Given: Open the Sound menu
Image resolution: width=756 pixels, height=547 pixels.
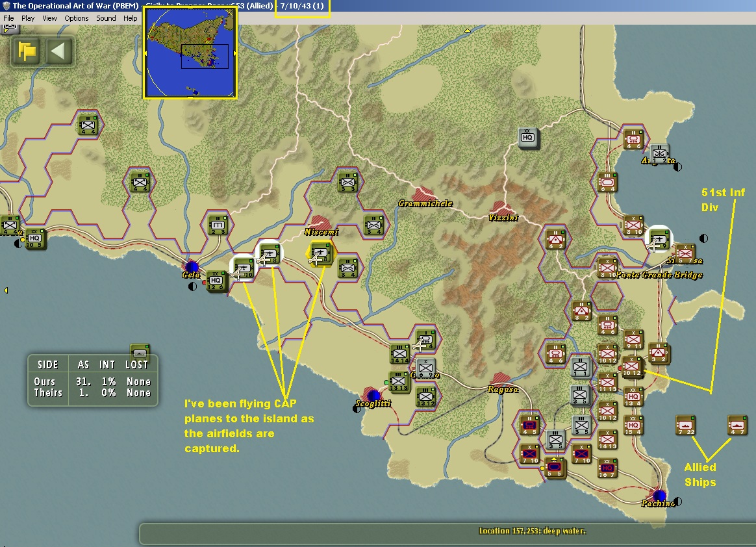Looking at the screenshot, I should [x=106, y=18].
